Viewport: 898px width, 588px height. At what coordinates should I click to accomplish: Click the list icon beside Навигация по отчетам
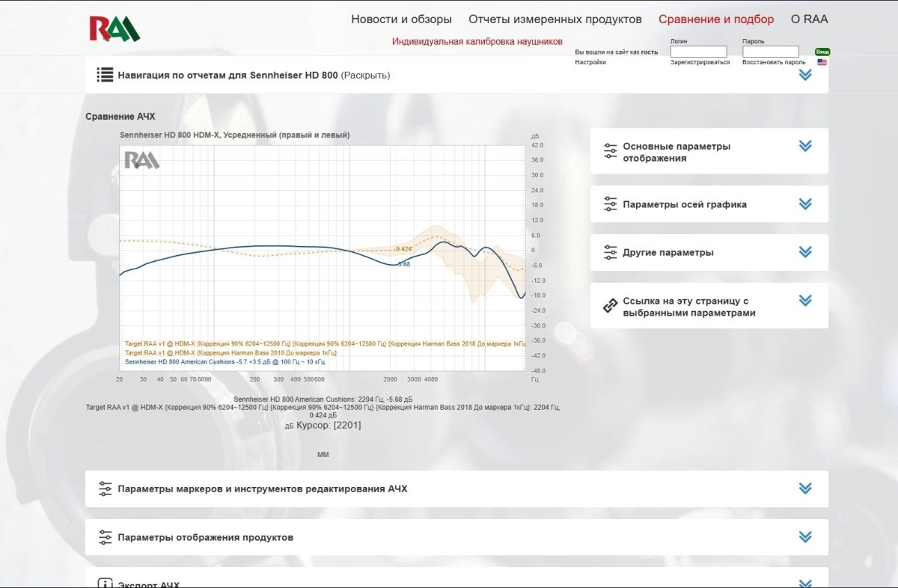click(105, 75)
